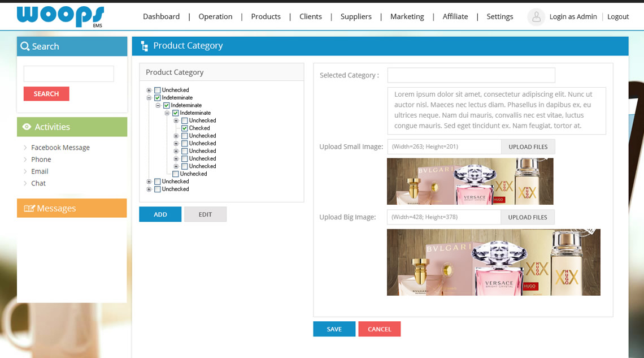Click the admin user avatar icon

pos(536,17)
